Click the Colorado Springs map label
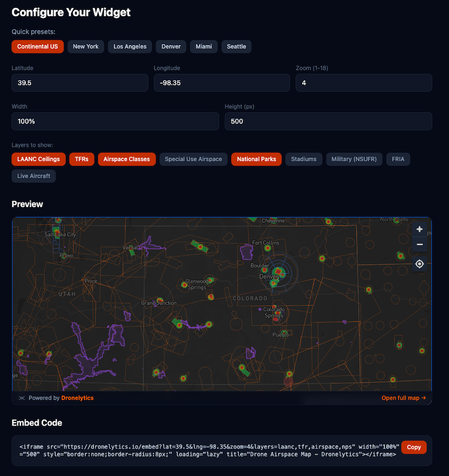Viewport: 449px width, 476px height. [x=273, y=312]
